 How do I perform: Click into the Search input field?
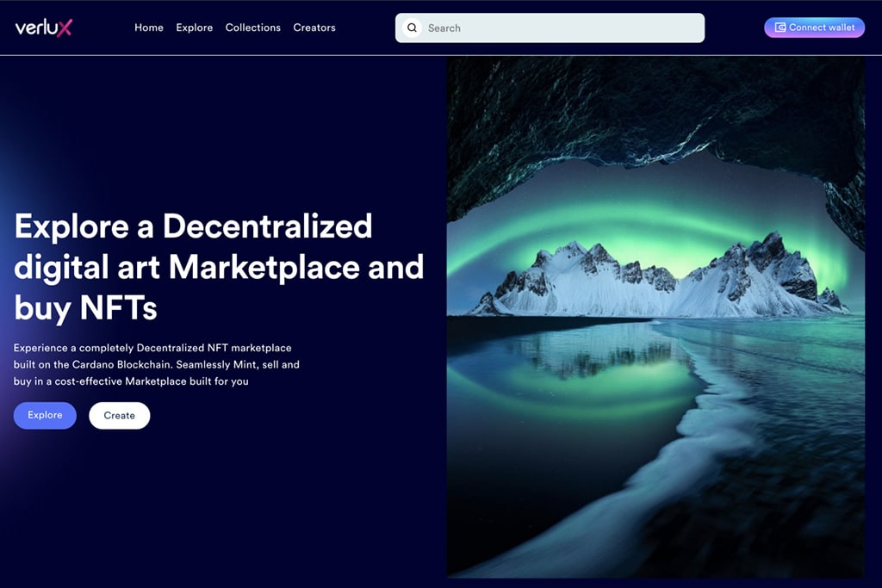[x=551, y=28]
